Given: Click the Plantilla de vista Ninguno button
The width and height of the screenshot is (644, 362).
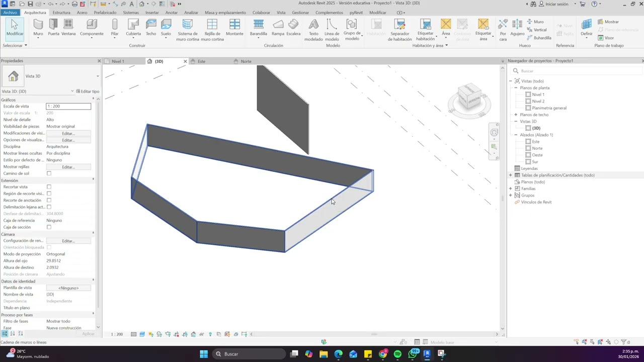Looking at the screenshot, I should click(68, 288).
